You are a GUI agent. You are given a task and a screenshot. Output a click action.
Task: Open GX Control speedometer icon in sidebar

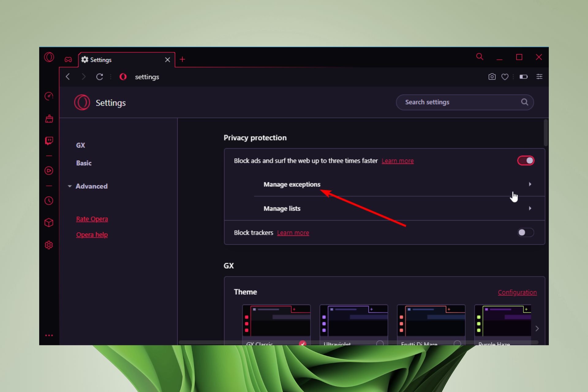[49, 96]
